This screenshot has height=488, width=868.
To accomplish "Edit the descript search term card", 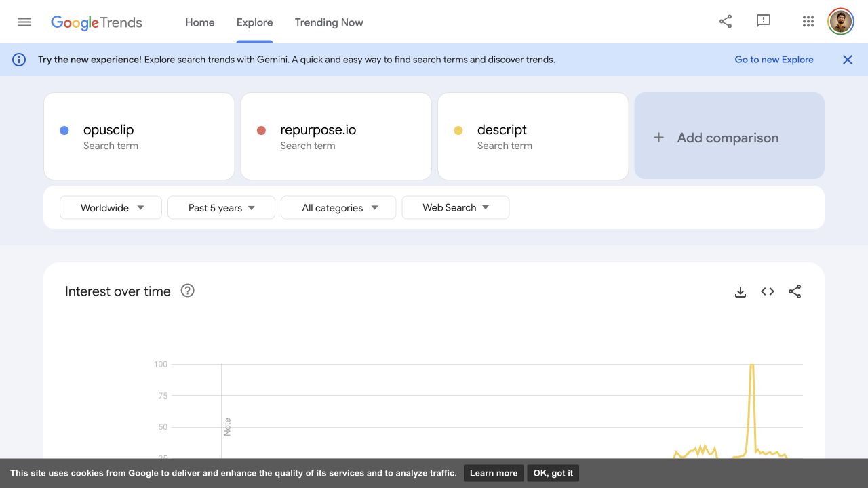I will tap(533, 136).
